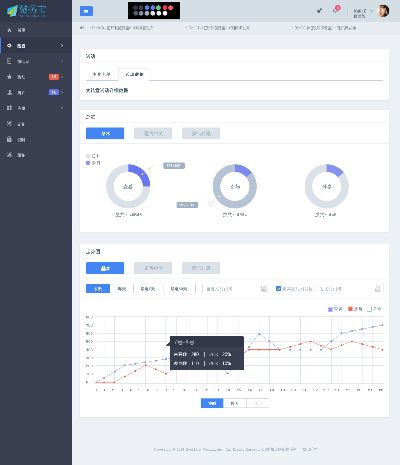Select the blue active tab in the chart filter row
The height and width of the screenshot is (465, 400).
pos(98,289)
